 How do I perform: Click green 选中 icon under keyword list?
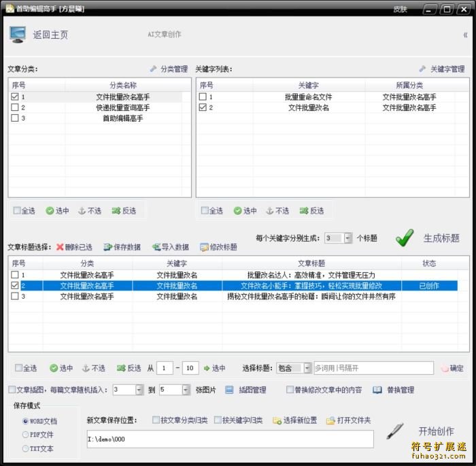[237, 210]
